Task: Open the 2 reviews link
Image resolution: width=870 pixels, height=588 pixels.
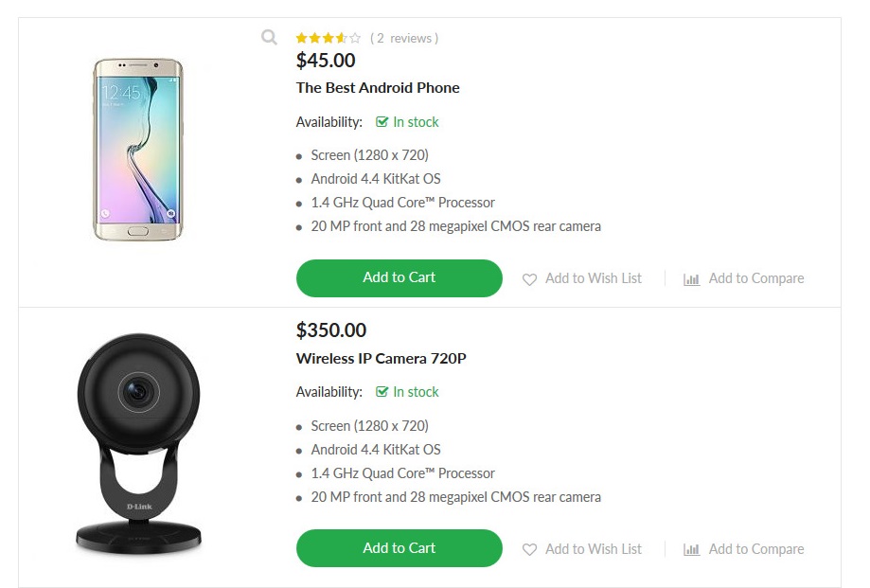Action: [404, 39]
